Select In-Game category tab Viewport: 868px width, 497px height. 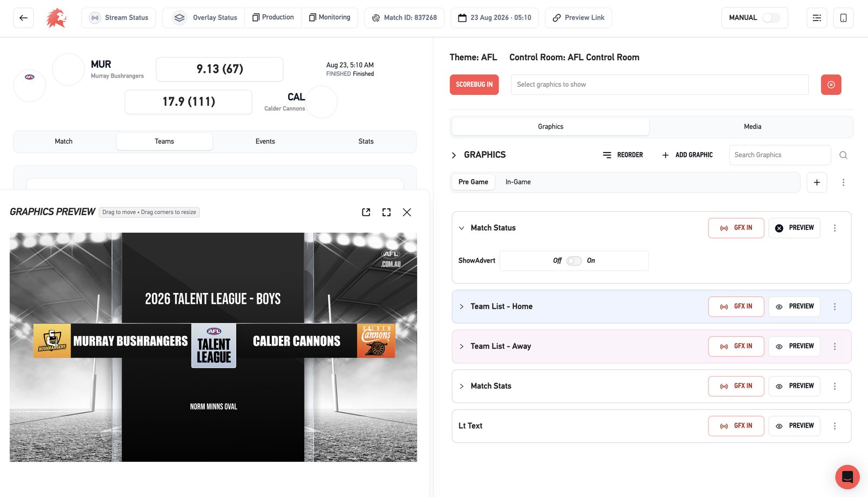(x=518, y=182)
